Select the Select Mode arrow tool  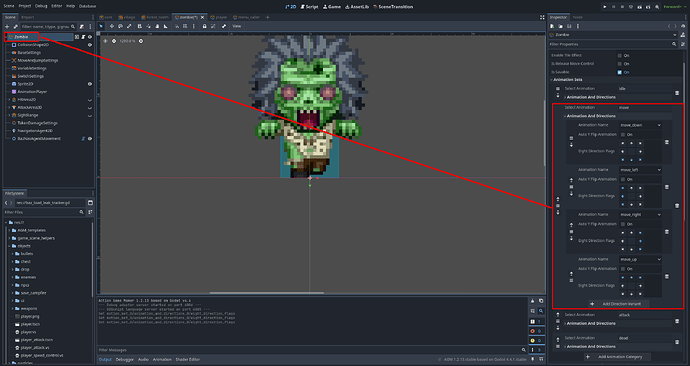pos(101,26)
